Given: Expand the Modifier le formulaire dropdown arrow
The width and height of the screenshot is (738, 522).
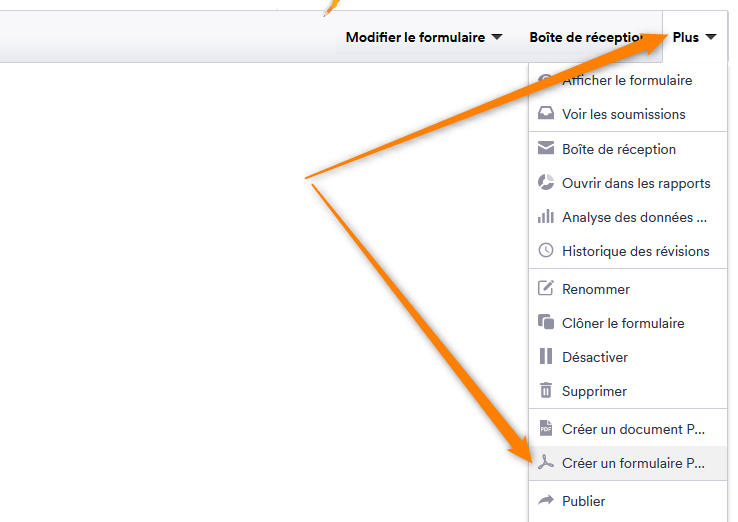Looking at the screenshot, I should point(497,37).
